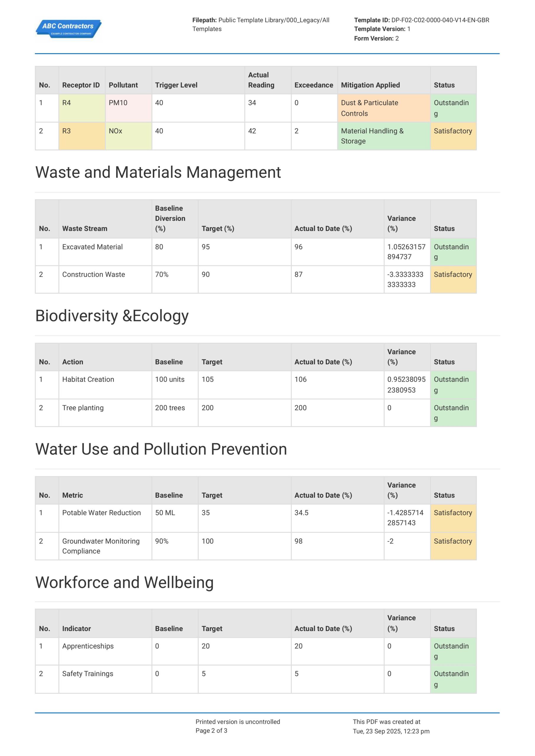Click the Waste and Materials Management heading
The height and width of the screenshot is (756, 535).
click(158, 172)
